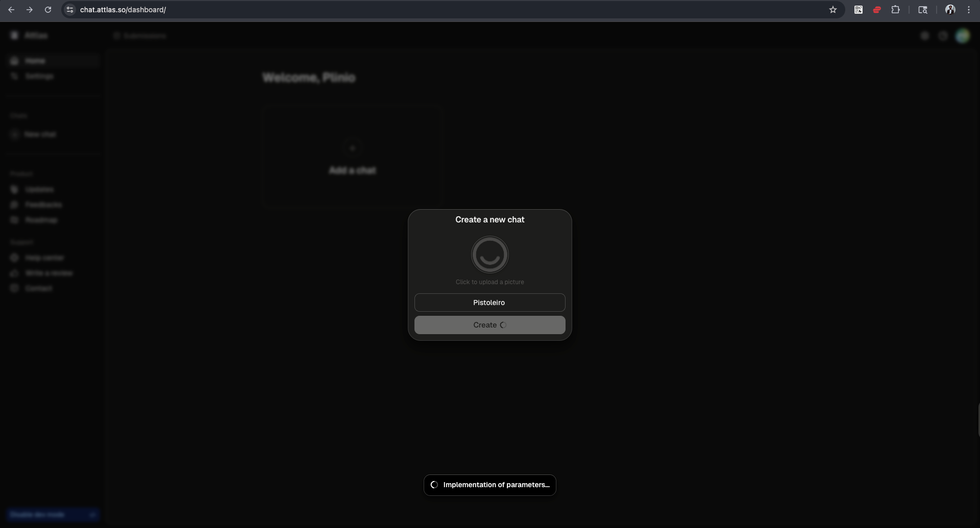Click the blurred user avatar in app header
This screenshot has height=528, width=980.
(962, 36)
